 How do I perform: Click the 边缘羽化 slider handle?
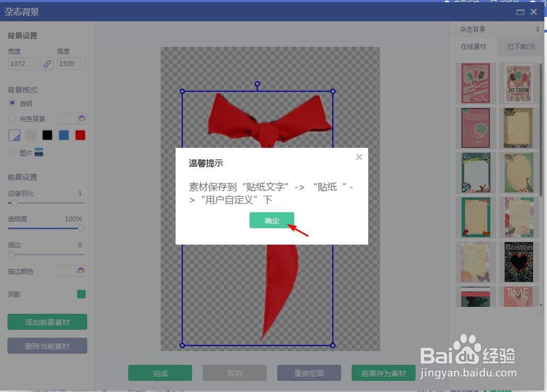14,203
